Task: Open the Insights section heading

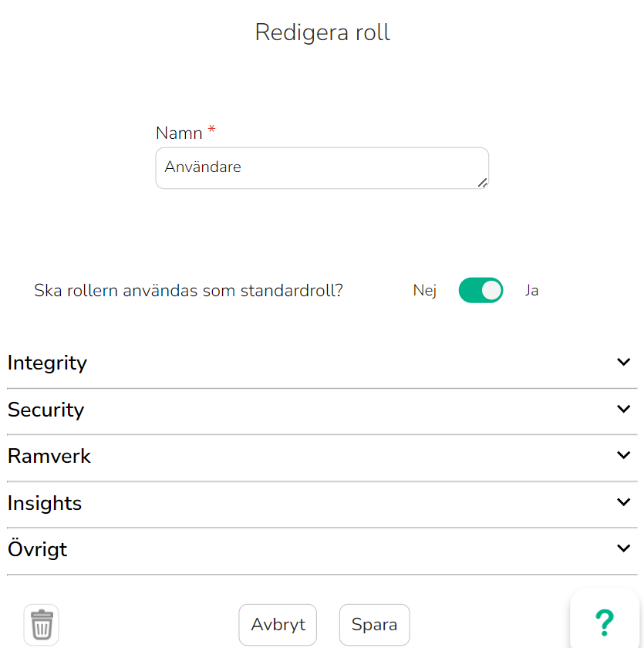Action: (45, 503)
